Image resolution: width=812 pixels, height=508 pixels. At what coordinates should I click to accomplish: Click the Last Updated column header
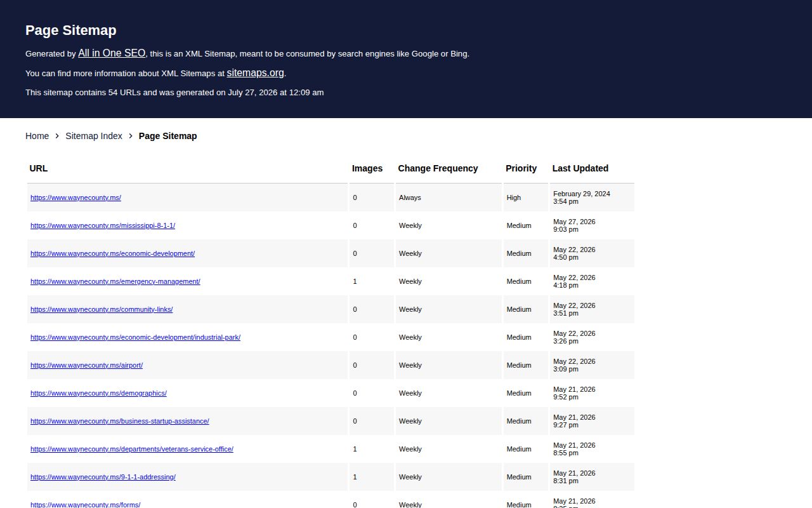point(592,168)
